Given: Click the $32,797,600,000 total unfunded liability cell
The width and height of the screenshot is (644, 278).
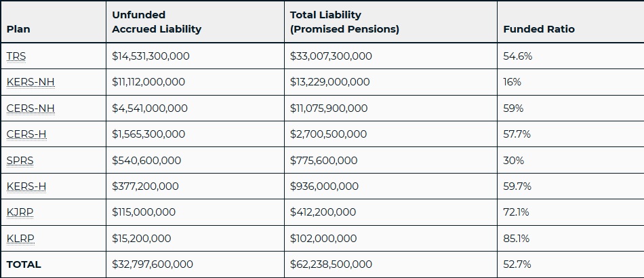Looking at the screenshot, I should 153,264.
